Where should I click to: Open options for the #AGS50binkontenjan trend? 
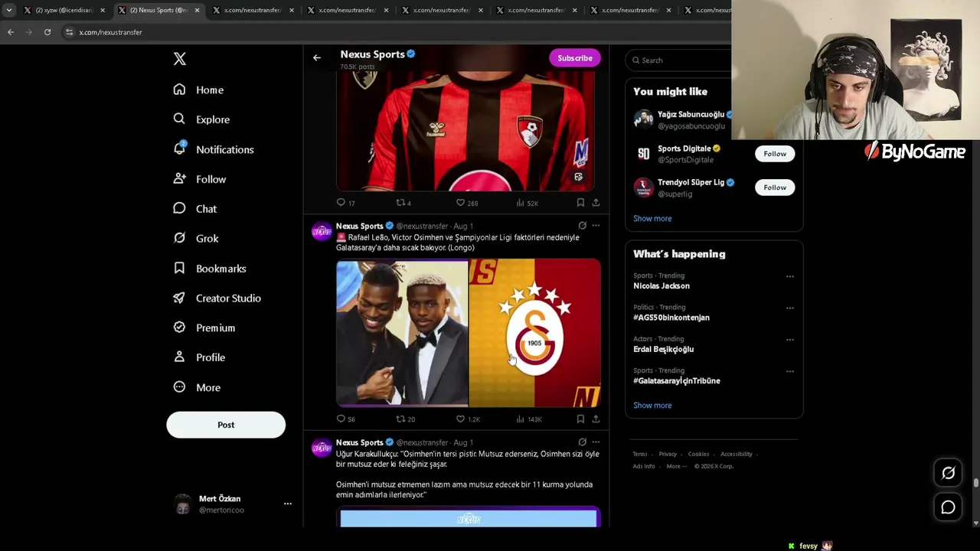pos(789,308)
